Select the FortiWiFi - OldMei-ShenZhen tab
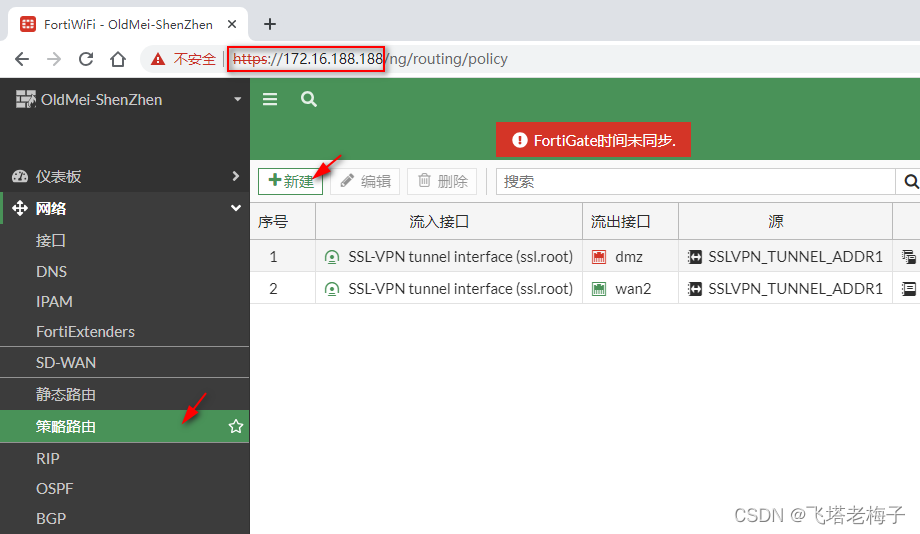Screen dimensions: 920x534 (x=128, y=24)
